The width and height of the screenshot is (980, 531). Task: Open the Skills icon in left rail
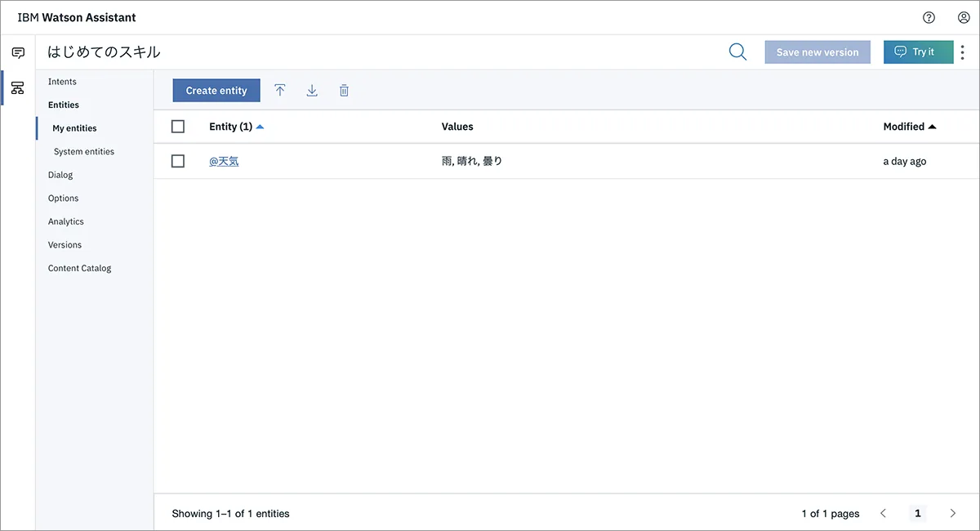(17, 87)
